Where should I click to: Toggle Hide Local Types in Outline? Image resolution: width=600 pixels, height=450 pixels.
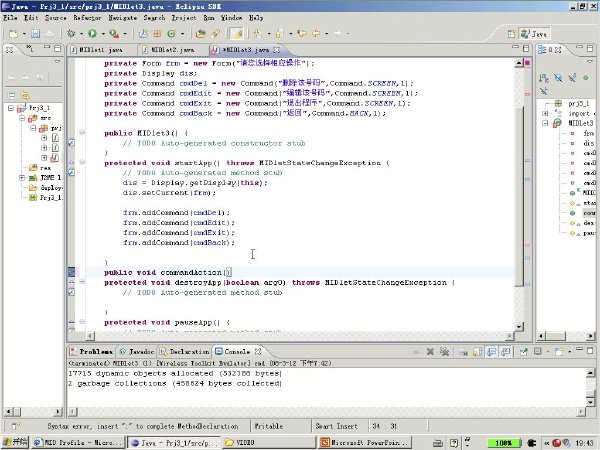pyautogui.click(x=543, y=91)
